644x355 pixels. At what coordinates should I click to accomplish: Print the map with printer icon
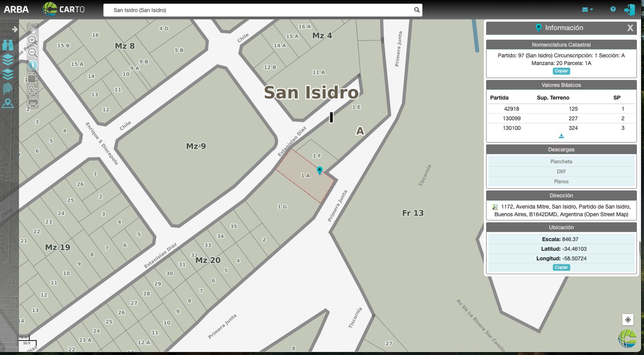pyautogui.click(x=33, y=102)
